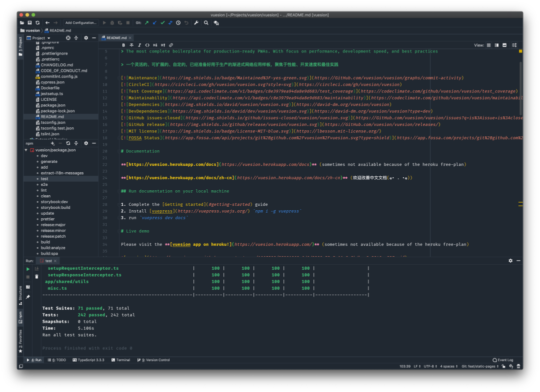Open the Event Log
Screen dimensions: 540x392
coord(503,360)
